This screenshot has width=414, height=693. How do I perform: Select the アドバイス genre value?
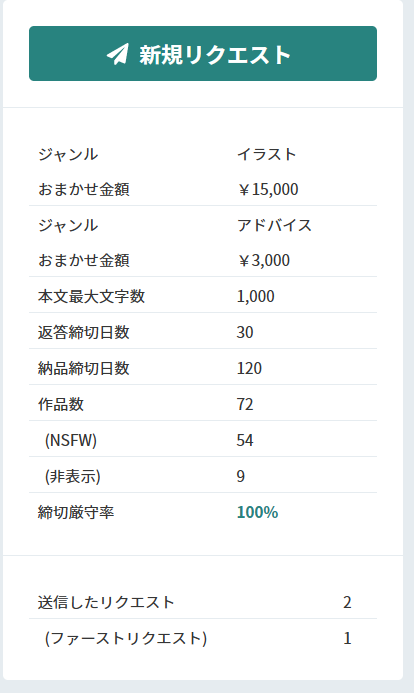(x=274, y=225)
